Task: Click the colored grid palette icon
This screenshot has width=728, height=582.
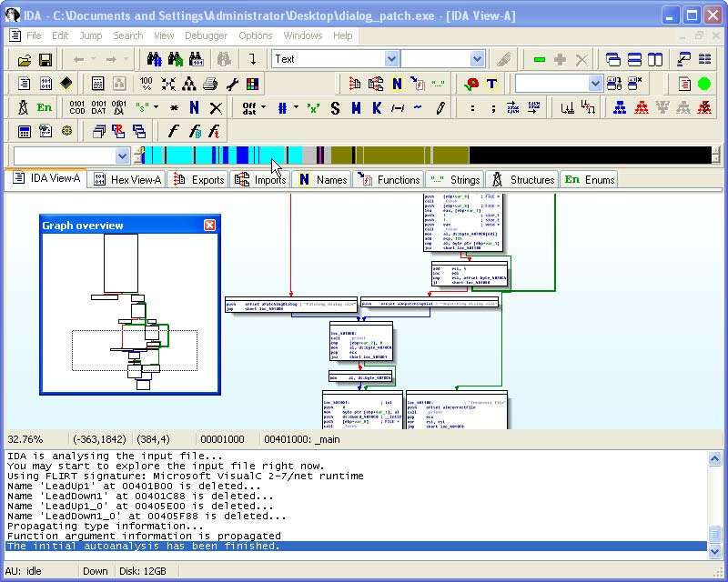Action: click(252, 84)
